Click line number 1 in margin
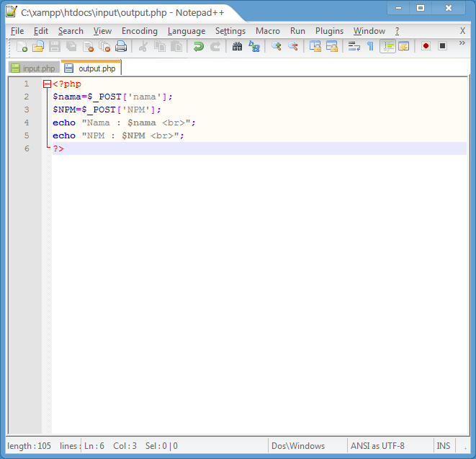The width and height of the screenshot is (476, 459). coord(27,84)
